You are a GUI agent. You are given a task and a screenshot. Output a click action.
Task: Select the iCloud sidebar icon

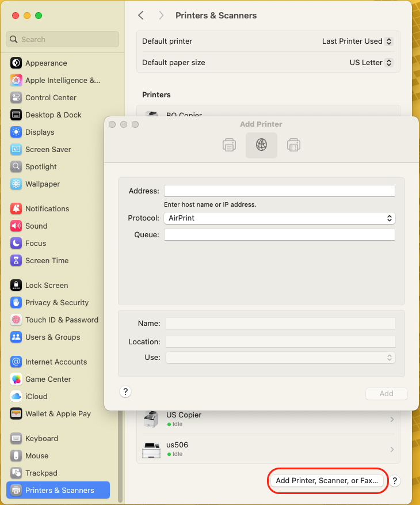(x=16, y=397)
